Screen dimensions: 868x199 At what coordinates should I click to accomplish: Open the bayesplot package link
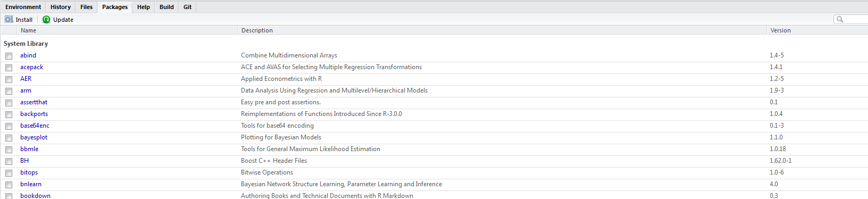(34, 137)
